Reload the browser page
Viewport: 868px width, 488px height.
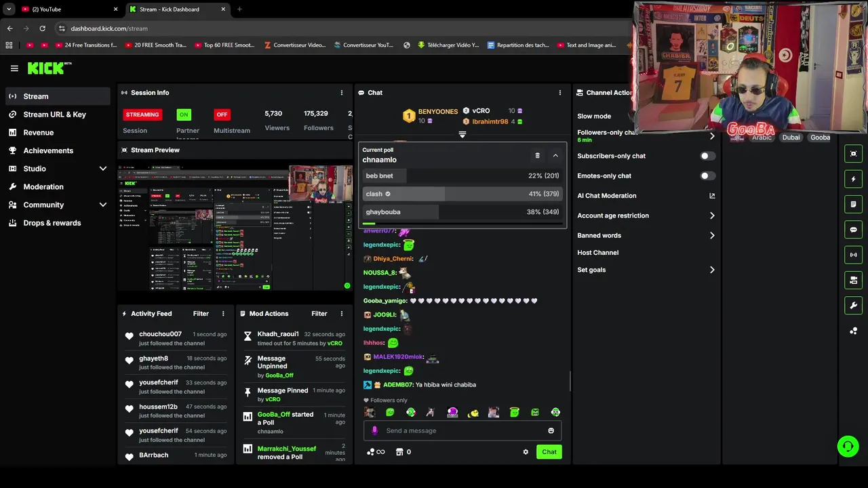point(42,28)
